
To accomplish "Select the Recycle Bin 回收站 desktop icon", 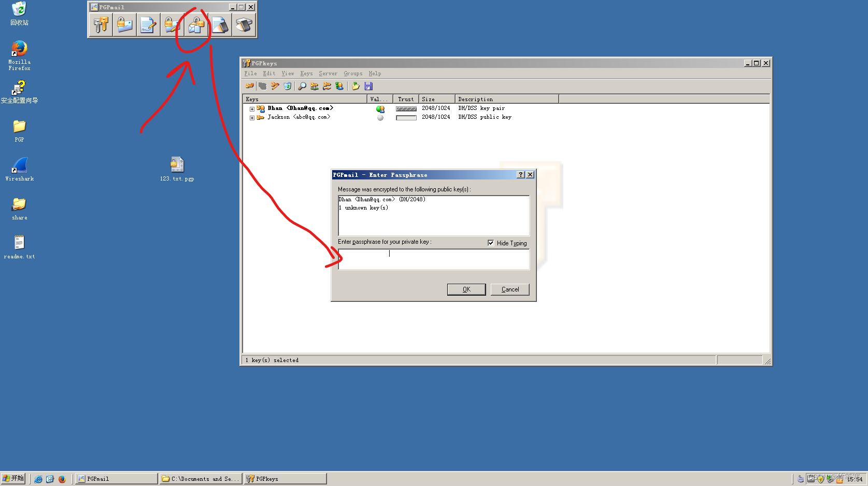I will point(19,13).
